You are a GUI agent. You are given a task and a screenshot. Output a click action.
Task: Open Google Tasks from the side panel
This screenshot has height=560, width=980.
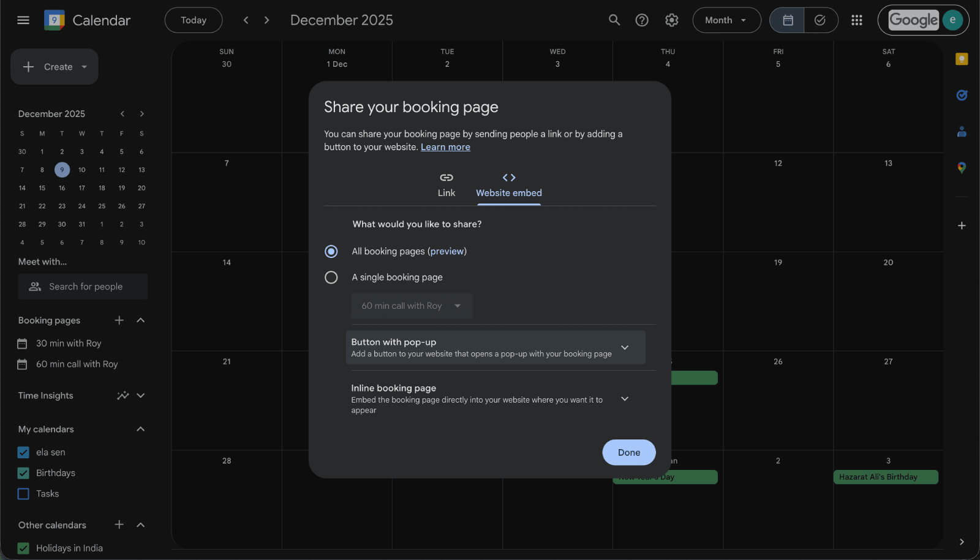click(962, 95)
